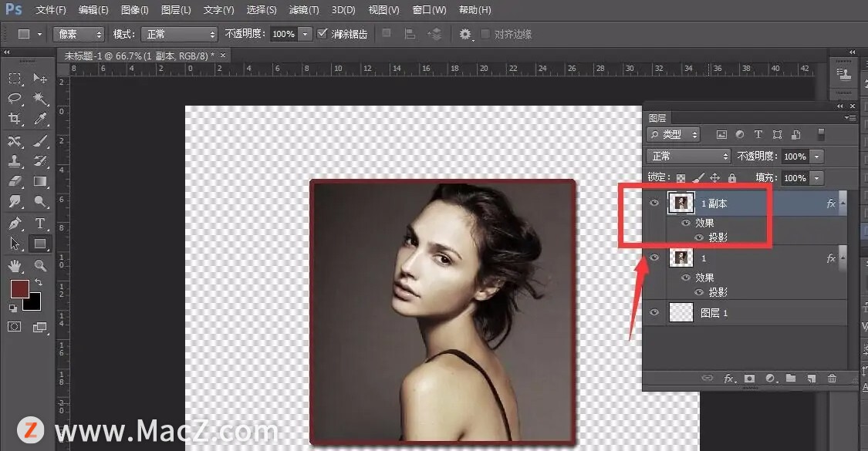The height and width of the screenshot is (451, 868).
Task: Choose the Horizontal Type tool
Action: 40,224
